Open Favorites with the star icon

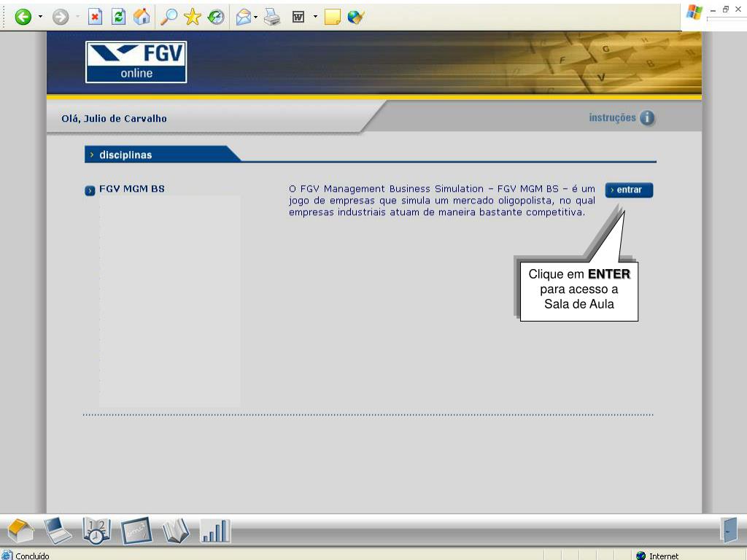click(x=193, y=17)
